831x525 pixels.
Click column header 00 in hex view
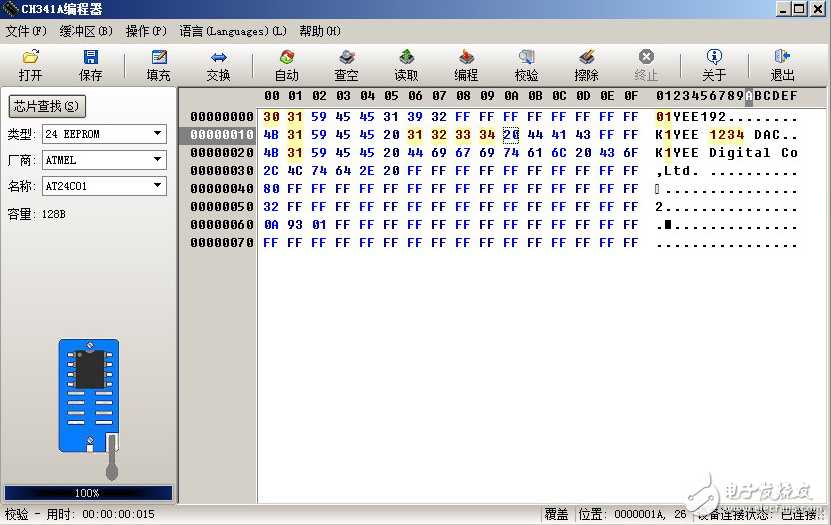tap(271, 96)
